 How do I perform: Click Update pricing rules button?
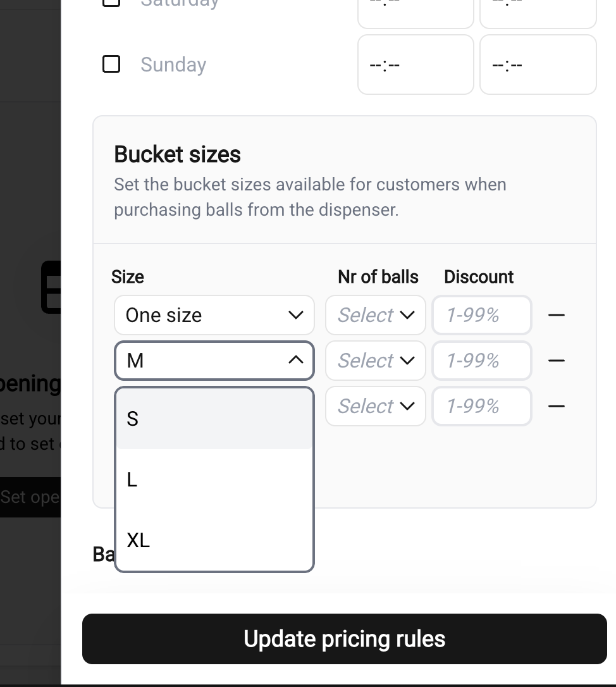pos(344,639)
